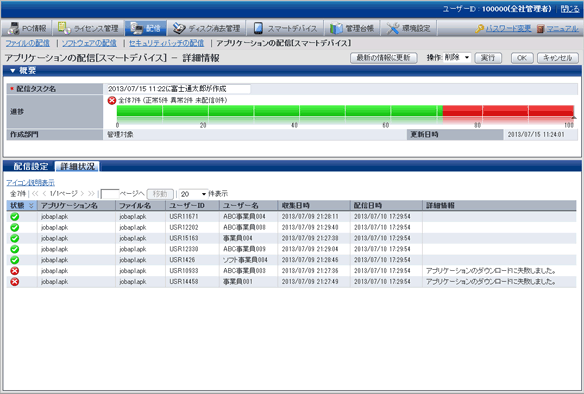This screenshot has height=394, width=584.
Task: Click the red error status icon for USR10933
Action: click(x=15, y=271)
